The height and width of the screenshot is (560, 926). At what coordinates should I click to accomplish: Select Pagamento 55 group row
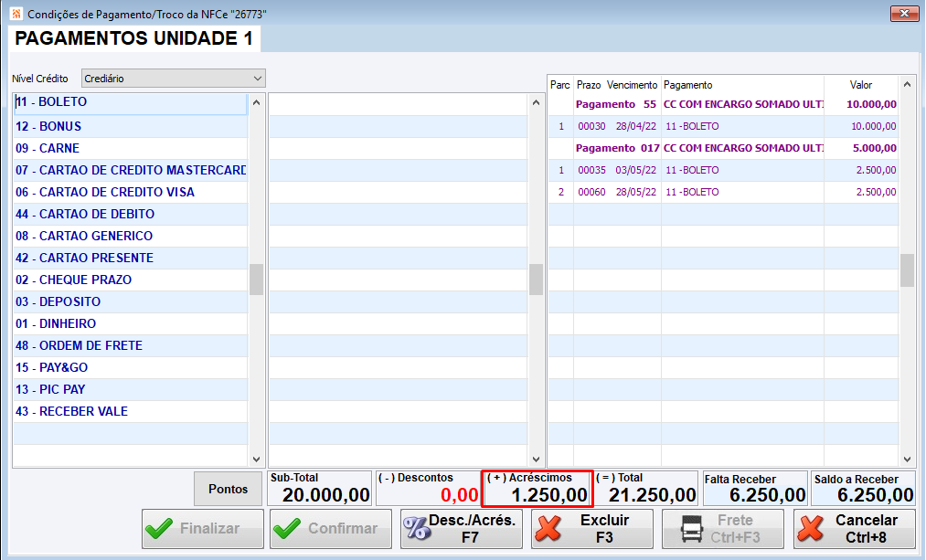pos(723,104)
